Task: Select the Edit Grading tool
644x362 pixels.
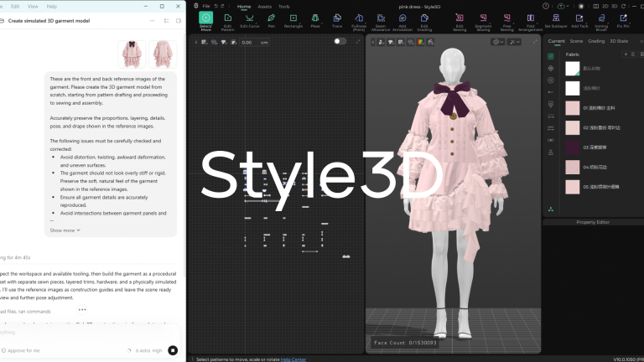Action: (x=424, y=22)
